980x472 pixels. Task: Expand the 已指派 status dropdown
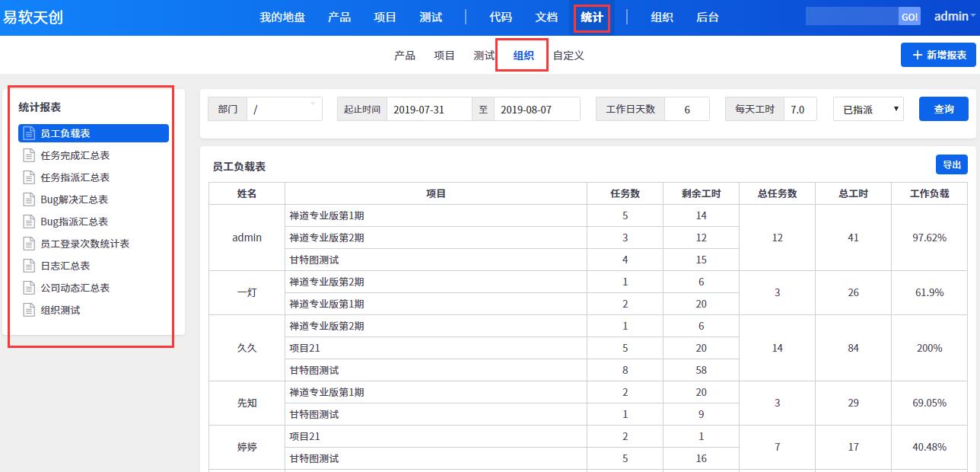[867, 109]
